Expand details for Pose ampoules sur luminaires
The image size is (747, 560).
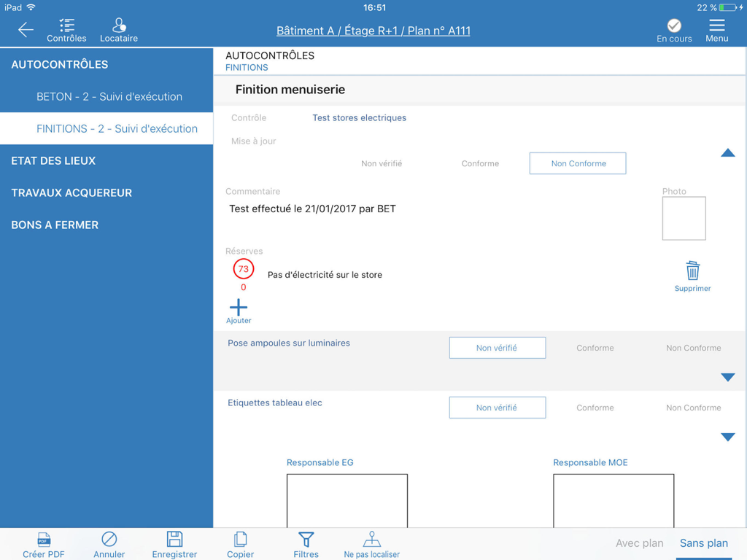727,377
